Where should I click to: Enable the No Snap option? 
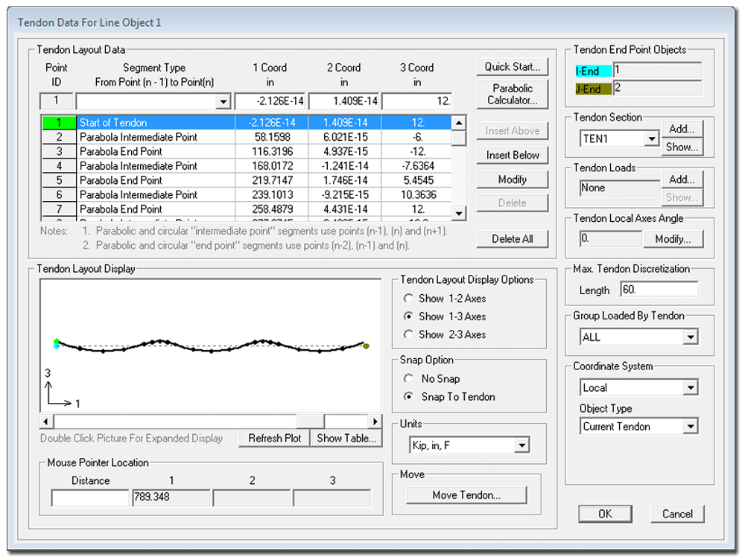[408, 378]
